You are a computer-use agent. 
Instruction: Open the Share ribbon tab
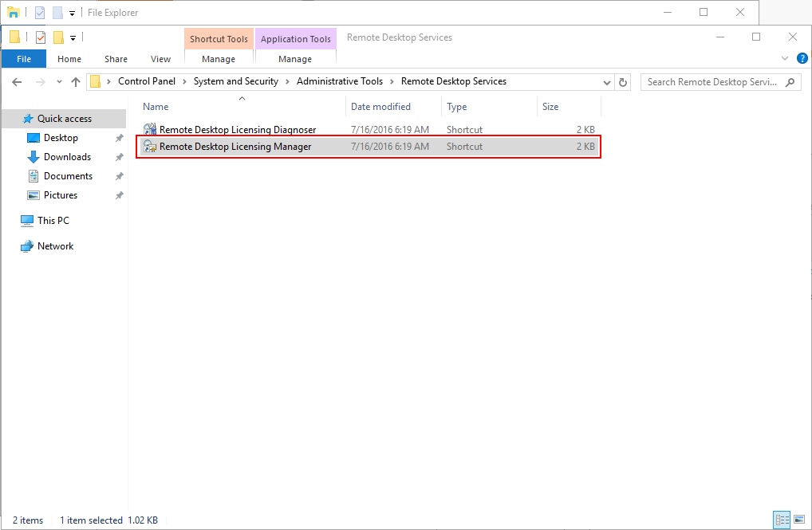tap(116, 59)
